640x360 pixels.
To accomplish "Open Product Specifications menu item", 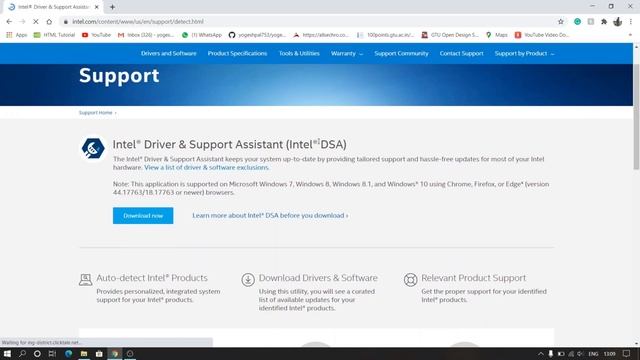I will [x=237, y=53].
